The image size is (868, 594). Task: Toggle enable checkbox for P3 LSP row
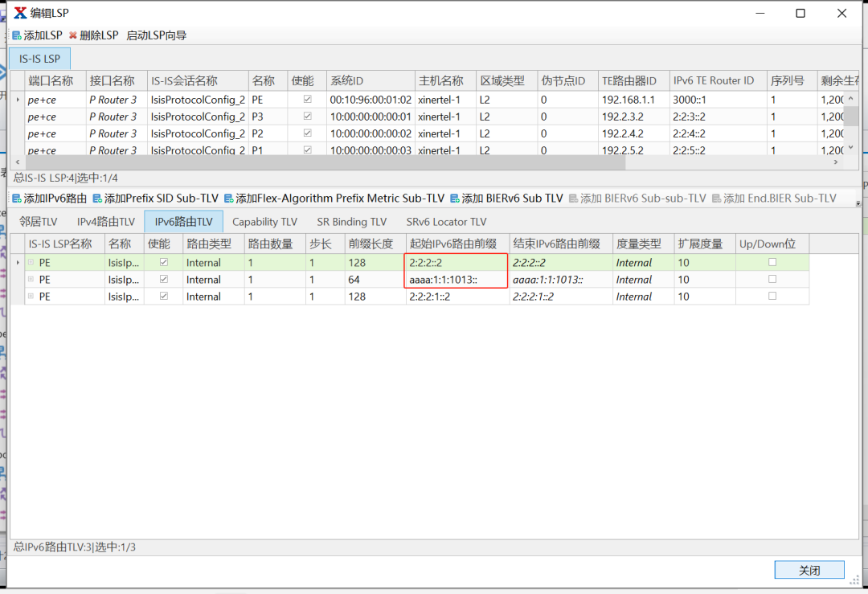307,117
